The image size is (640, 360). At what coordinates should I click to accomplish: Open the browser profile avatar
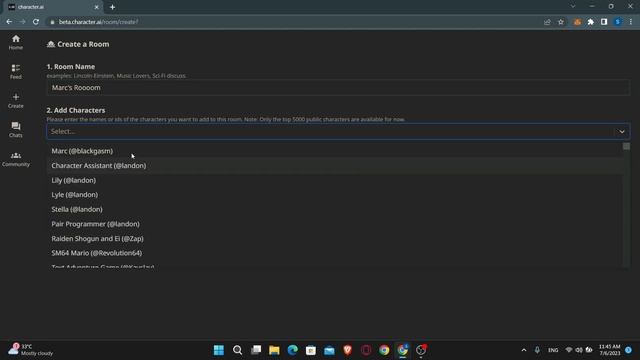tap(618, 22)
